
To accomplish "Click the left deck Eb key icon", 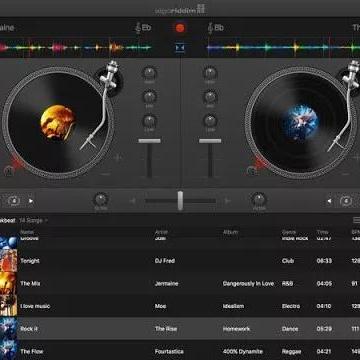I will pyautogui.click(x=143, y=28).
